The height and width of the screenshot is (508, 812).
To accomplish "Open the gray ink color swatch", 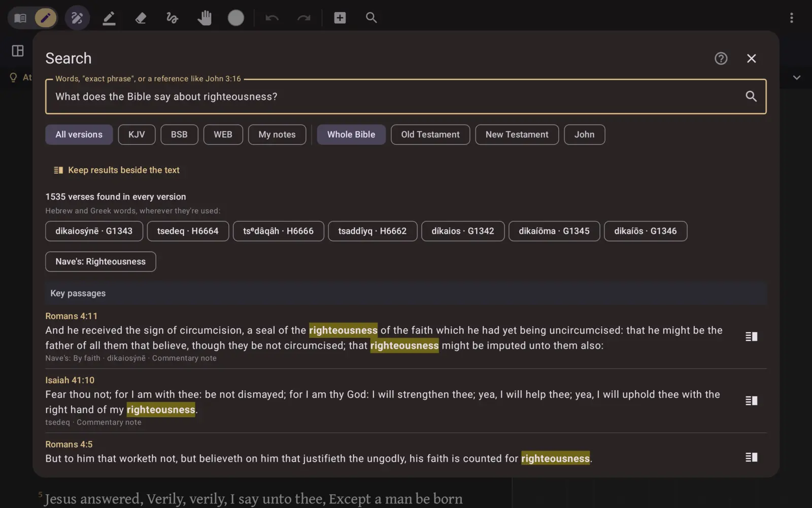I will pos(236,18).
